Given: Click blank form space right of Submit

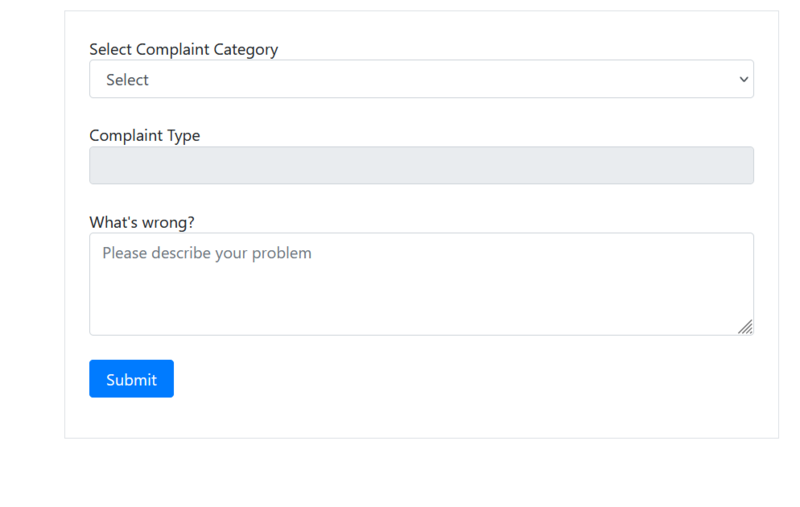Looking at the screenshot, I should 450,380.
